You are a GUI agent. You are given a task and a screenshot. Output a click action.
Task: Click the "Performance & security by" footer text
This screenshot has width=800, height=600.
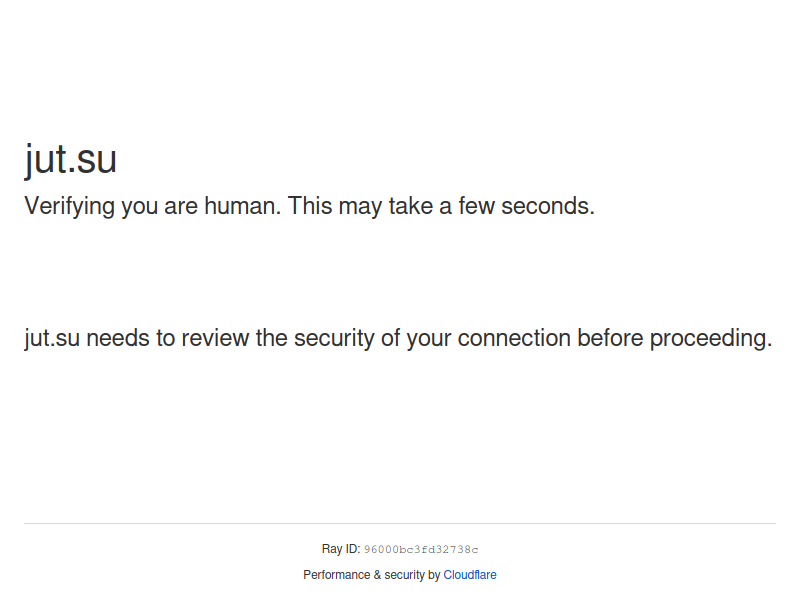click(371, 574)
